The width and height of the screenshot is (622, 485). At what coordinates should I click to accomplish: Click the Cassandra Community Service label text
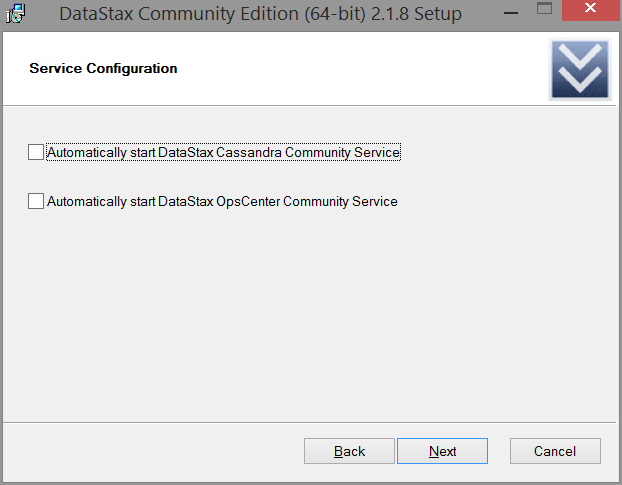click(x=223, y=152)
